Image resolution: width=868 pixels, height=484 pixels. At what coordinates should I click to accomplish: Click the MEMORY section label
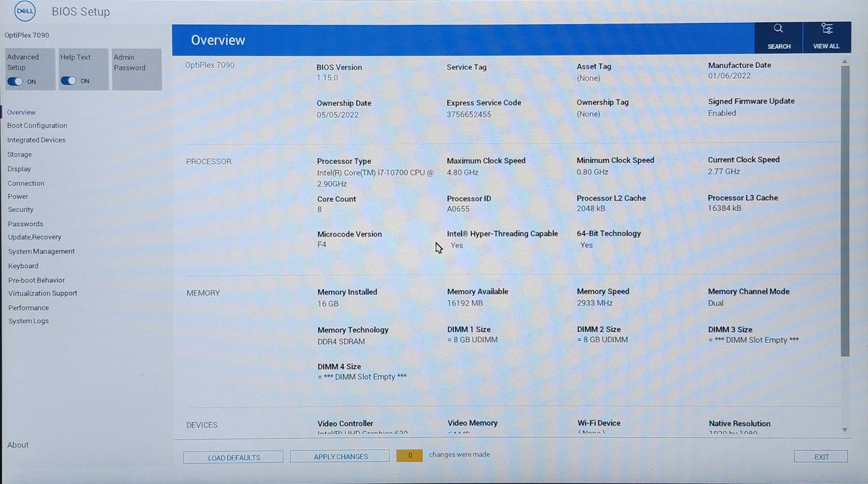[x=203, y=293]
